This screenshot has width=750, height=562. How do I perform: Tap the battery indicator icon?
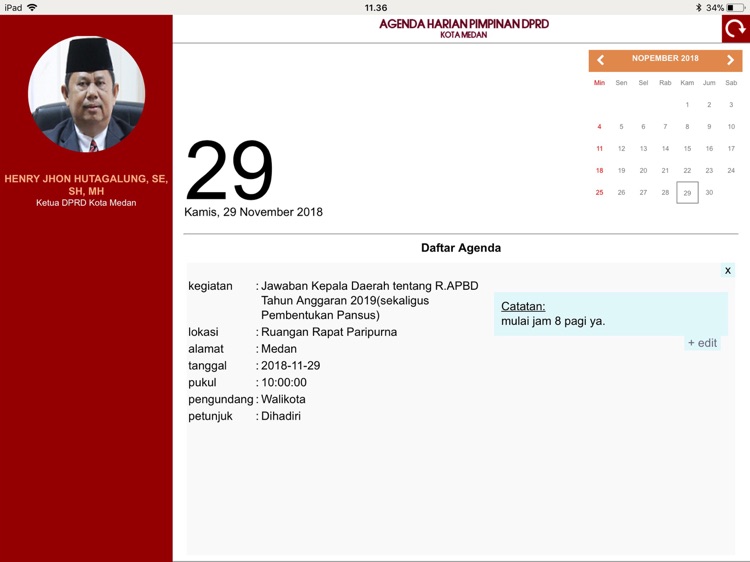[x=736, y=8]
